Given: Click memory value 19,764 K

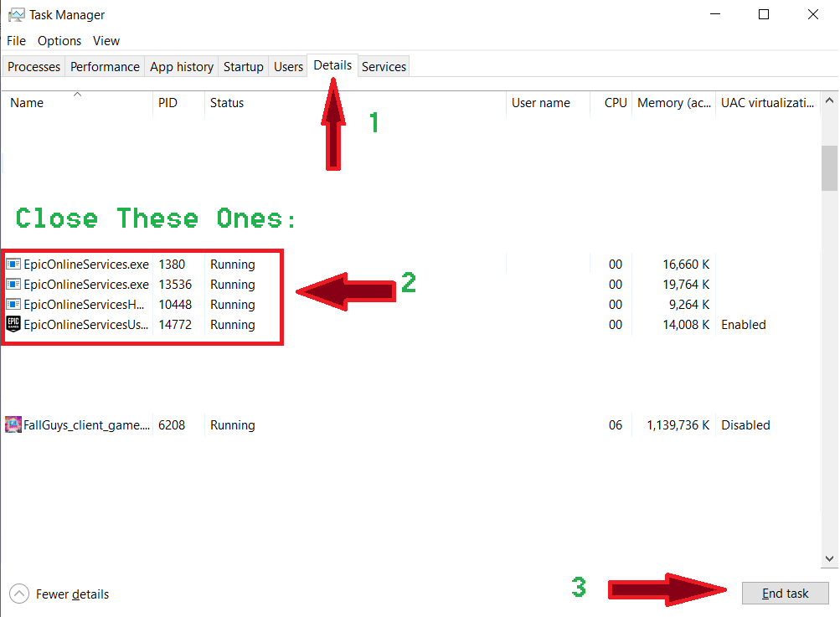Looking at the screenshot, I should click(686, 285).
